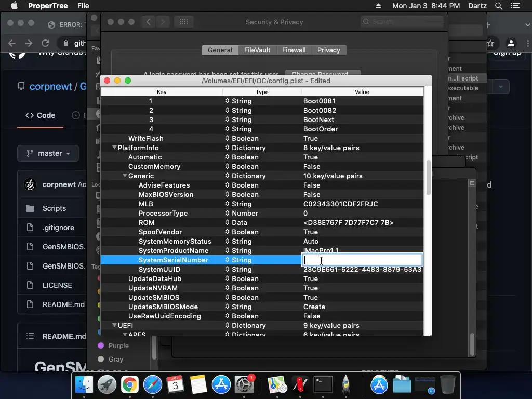Open Downloads folder stack in dock

point(402,385)
